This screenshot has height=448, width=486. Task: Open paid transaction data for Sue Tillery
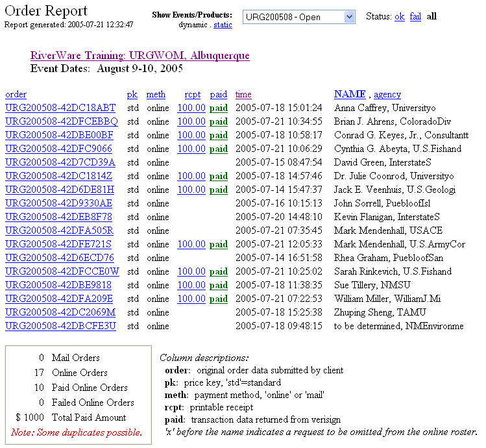click(x=219, y=286)
